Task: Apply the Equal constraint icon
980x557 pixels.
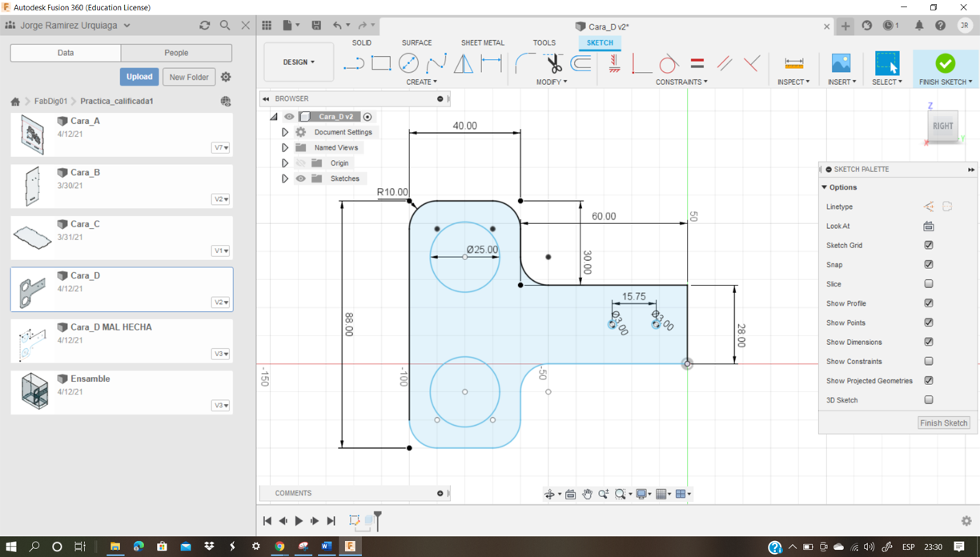Action: pyautogui.click(x=697, y=63)
